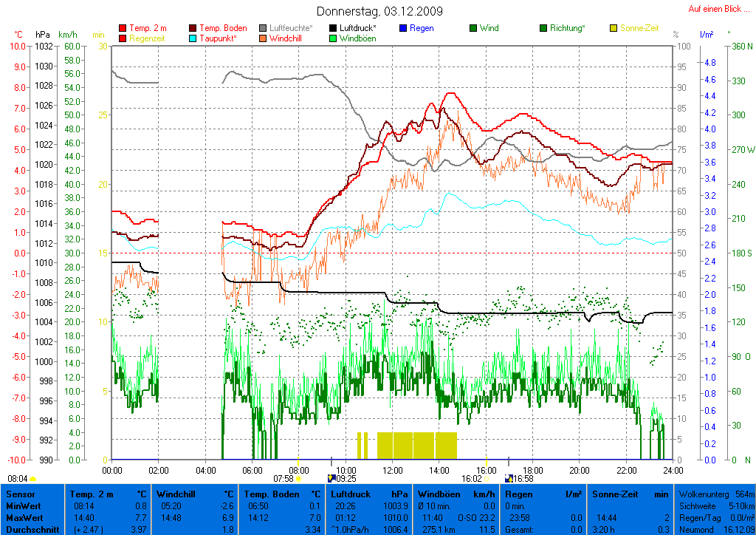Screen dimensions: 756x535
Task: Click the sun icon next to 08:04
Action: click(x=33, y=479)
